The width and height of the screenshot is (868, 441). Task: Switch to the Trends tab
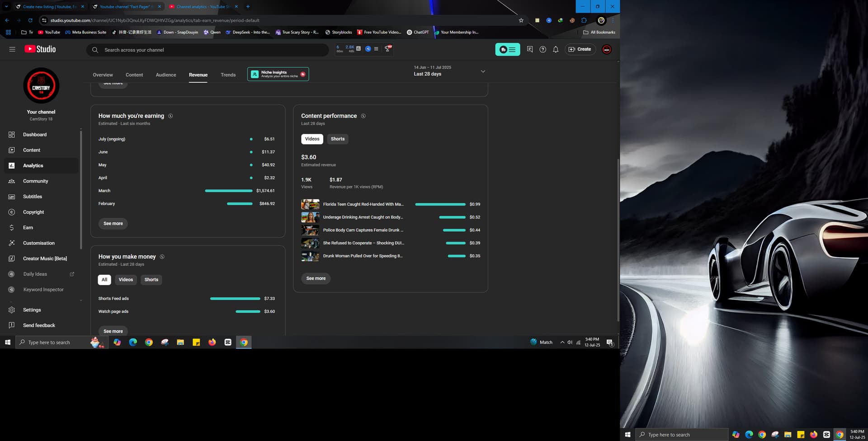pos(228,75)
